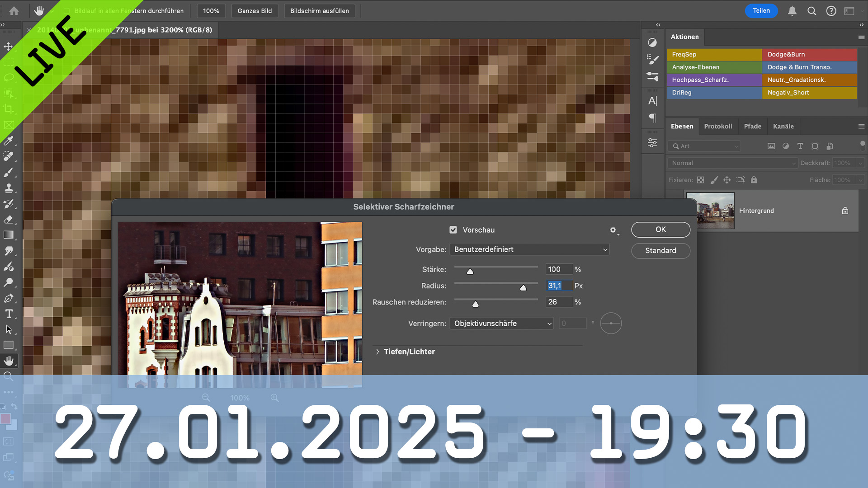Screen dimensions: 868x488
Task: Run the FreqSep action
Action: point(714,55)
